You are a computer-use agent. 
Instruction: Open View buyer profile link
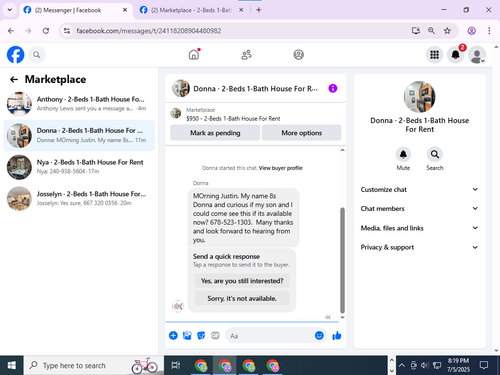click(x=281, y=168)
